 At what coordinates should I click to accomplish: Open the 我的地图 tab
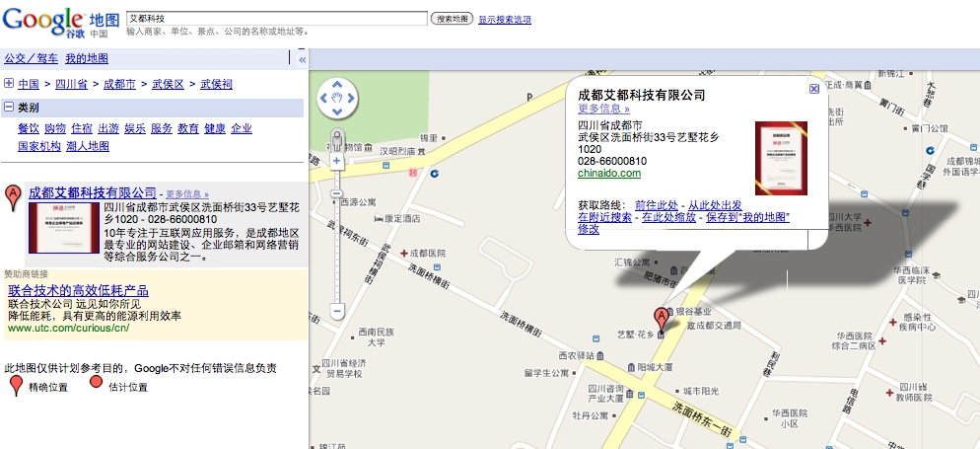[87, 59]
